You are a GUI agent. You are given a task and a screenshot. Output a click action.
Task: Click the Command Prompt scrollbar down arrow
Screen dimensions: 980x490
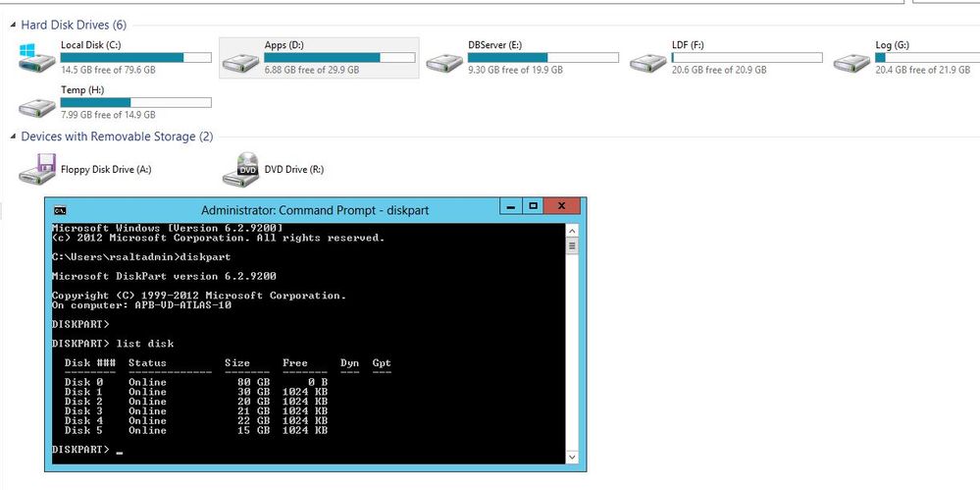(572, 458)
